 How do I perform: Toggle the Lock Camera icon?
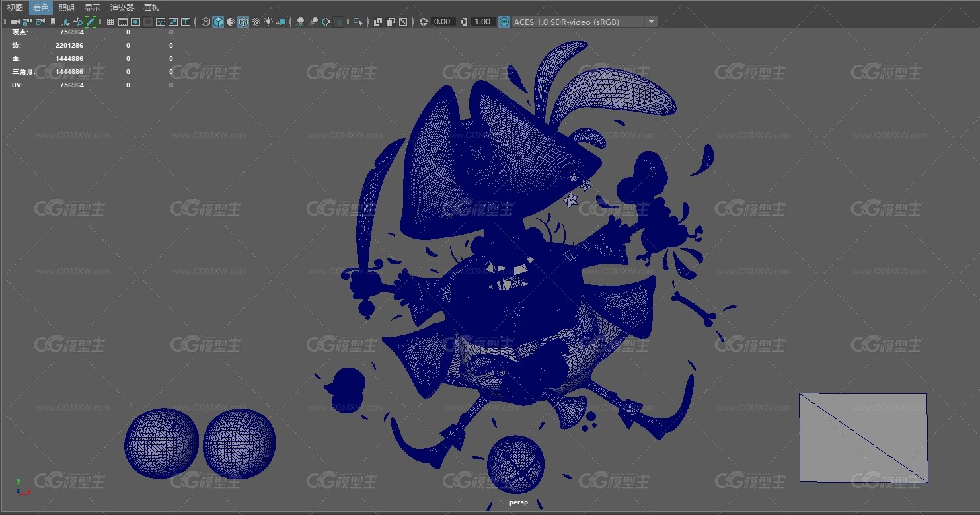coord(26,22)
